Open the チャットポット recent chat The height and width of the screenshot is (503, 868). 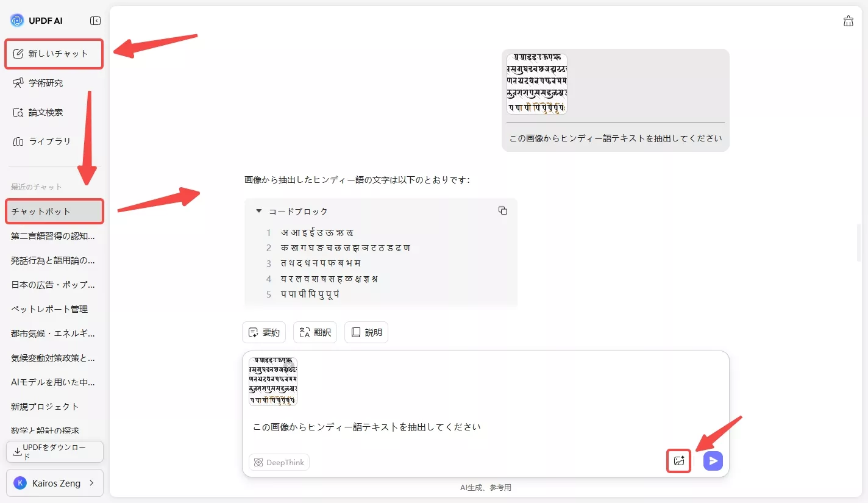[54, 211]
